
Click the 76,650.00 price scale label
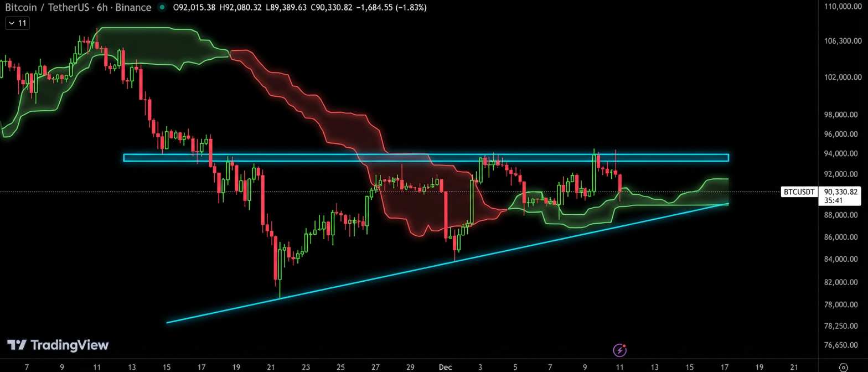point(843,345)
